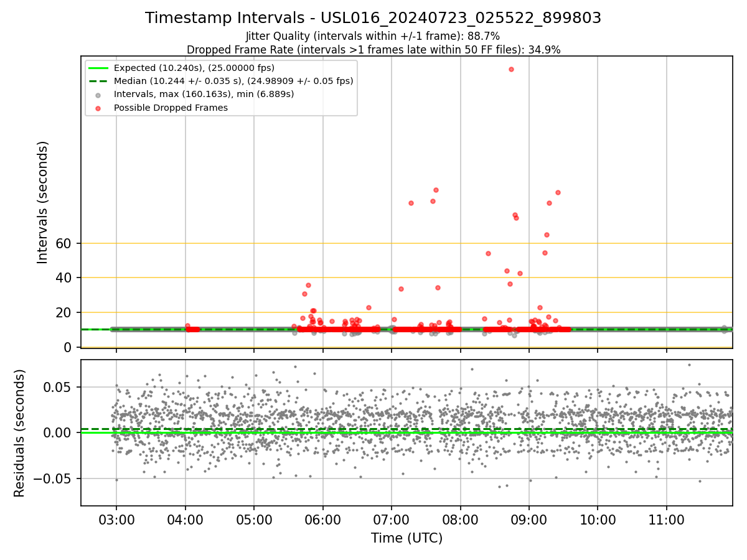Click the dashed green legend line for Median
Viewport: 747px width, 560px height.
tap(98, 81)
